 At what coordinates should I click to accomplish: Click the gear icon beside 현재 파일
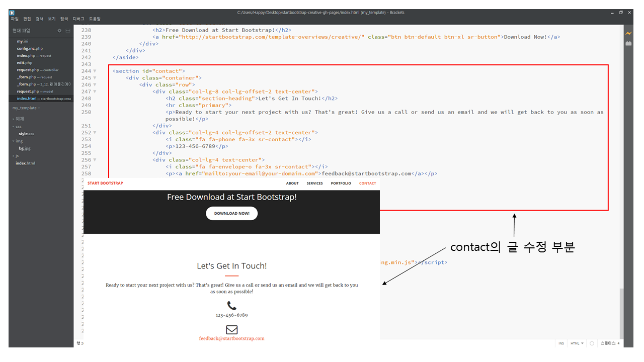(x=59, y=31)
